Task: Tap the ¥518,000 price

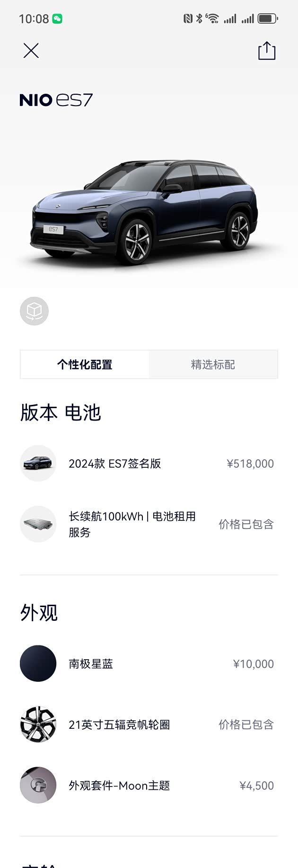Action: (x=250, y=464)
